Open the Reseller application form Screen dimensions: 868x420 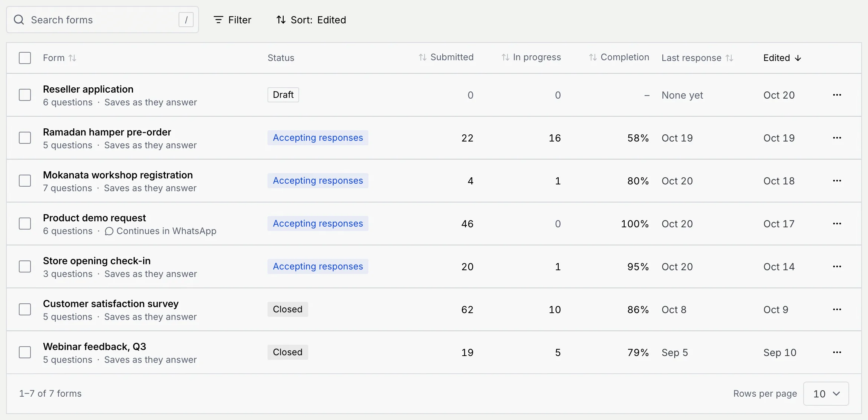(x=88, y=89)
